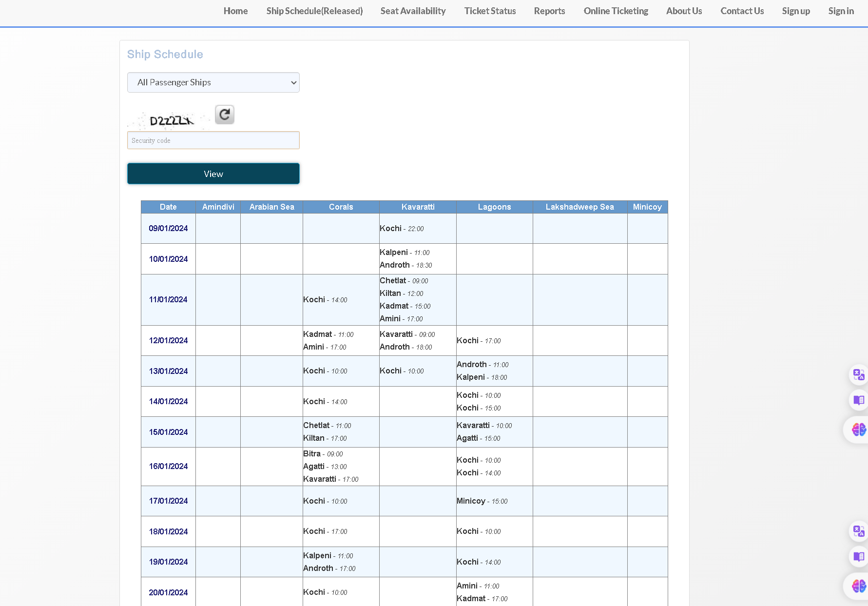Select the date 16/01/2024
Screen dimensions: 868x606
tap(168, 466)
